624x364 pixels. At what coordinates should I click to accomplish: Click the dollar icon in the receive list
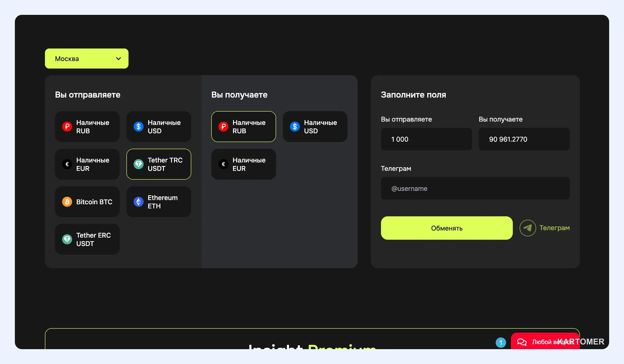(x=295, y=127)
